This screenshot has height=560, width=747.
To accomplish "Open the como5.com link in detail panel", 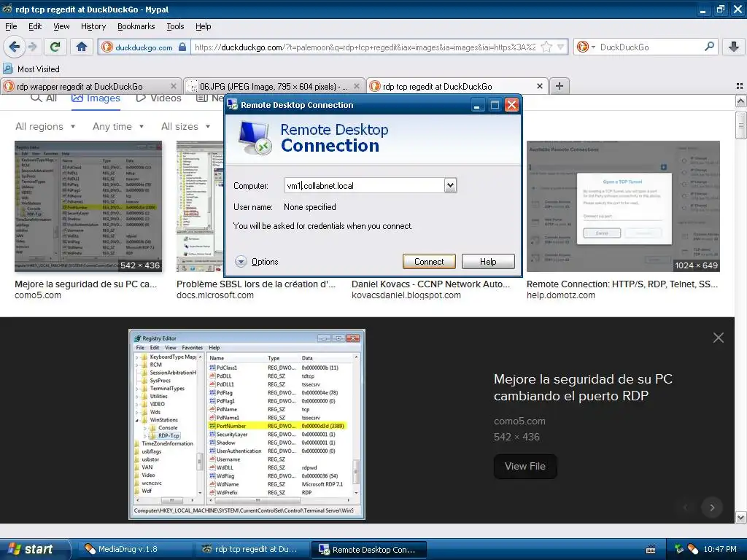I will pyautogui.click(x=519, y=421).
